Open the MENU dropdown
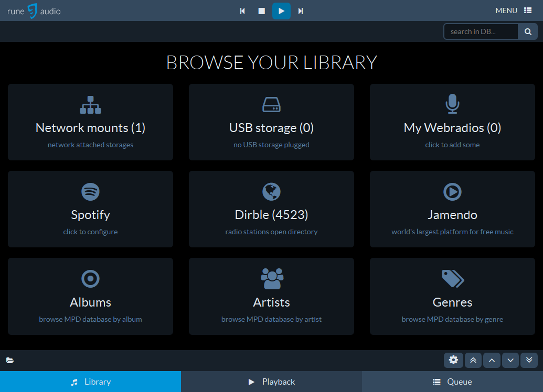The width and height of the screenshot is (543, 392). tap(513, 10)
